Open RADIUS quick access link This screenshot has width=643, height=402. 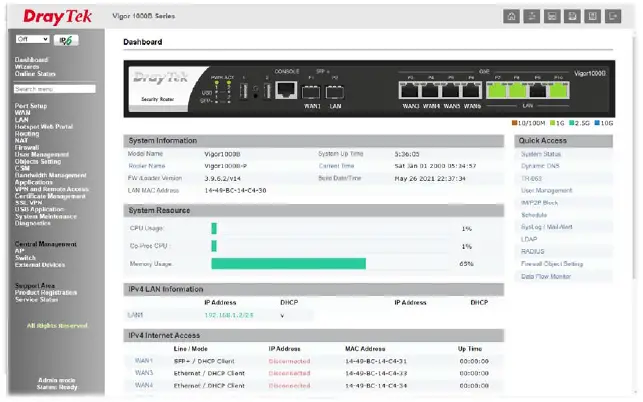click(x=532, y=251)
